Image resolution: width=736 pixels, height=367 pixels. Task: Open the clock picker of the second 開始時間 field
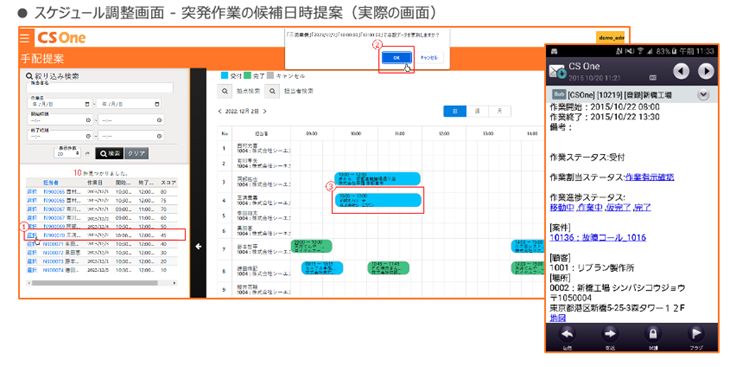pos(160,121)
